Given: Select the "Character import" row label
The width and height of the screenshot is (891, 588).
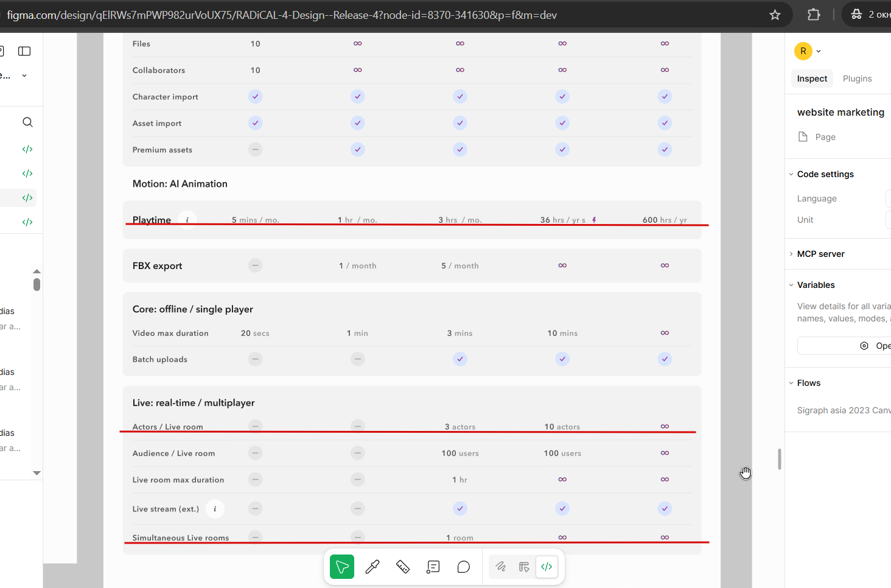Looking at the screenshot, I should tap(166, 97).
